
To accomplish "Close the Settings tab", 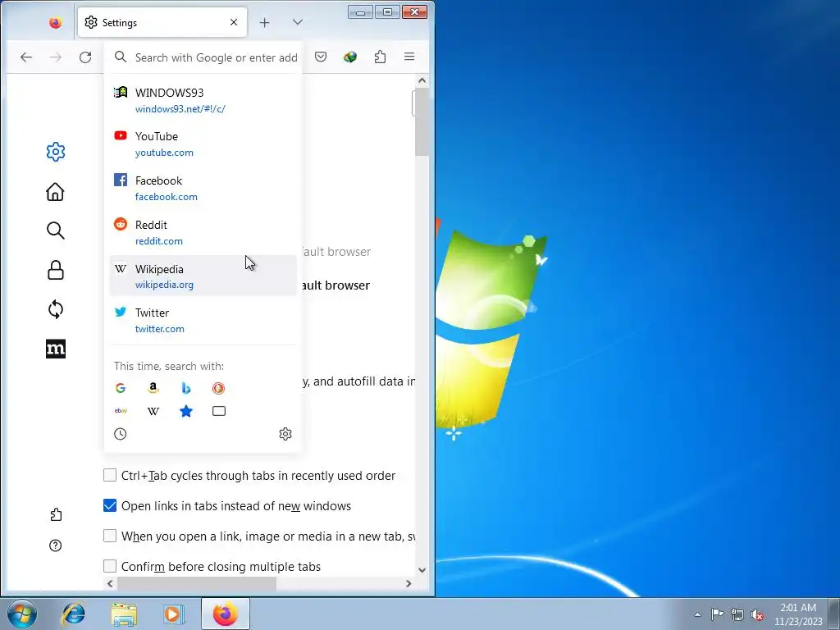I will click(234, 22).
